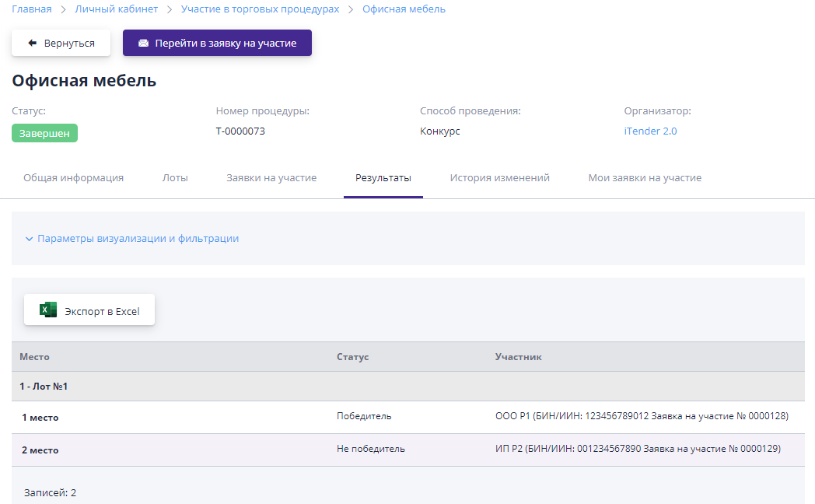
Task: Click the Главная breadcrumb link
Action: pyautogui.click(x=31, y=9)
